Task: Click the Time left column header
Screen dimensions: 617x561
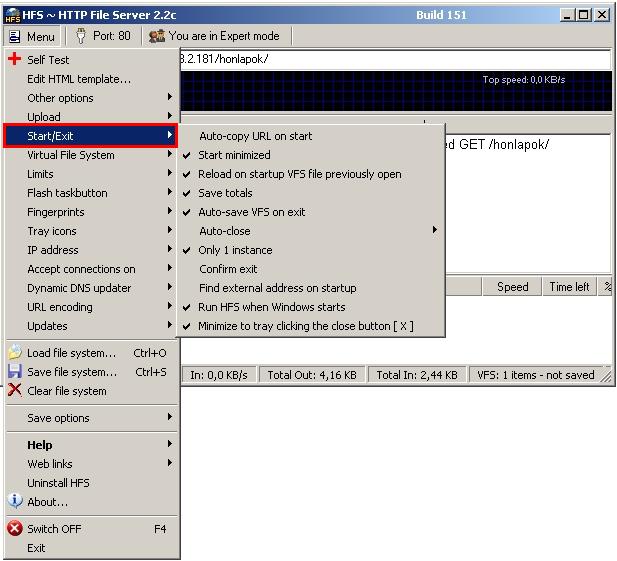Action: 569,287
